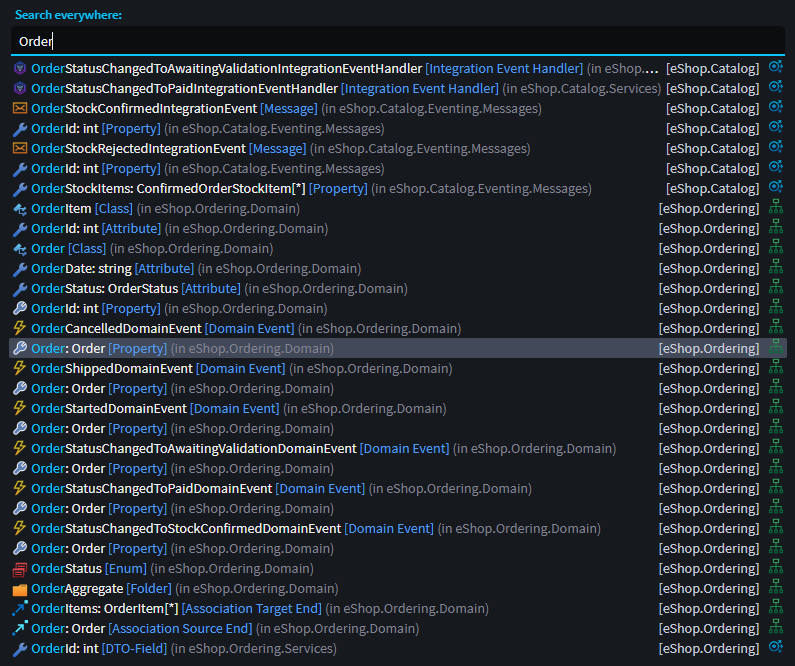Click the arrow icon of OrderItems Association Target End
The height and width of the screenshot is (666, 795).
coord(19,609)
